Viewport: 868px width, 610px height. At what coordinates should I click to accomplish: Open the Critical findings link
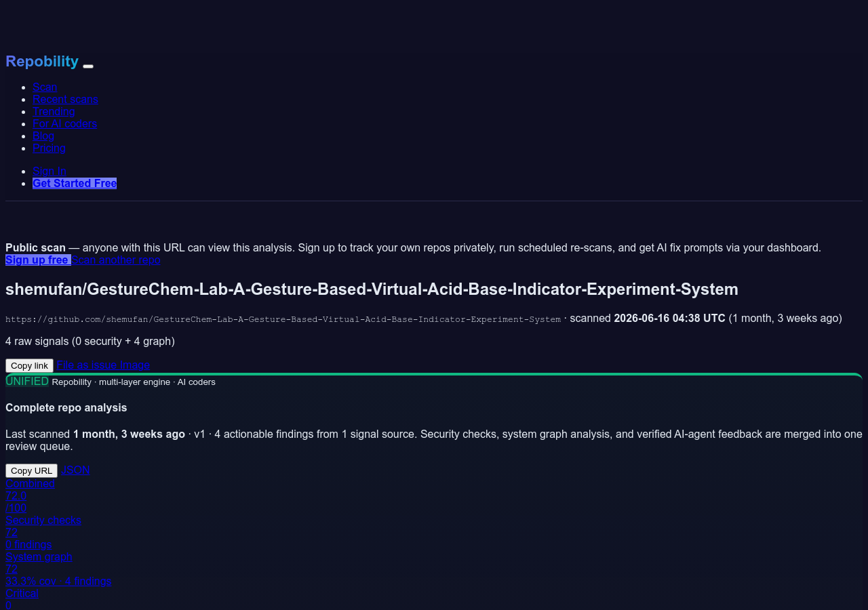[x=22, y=593]
